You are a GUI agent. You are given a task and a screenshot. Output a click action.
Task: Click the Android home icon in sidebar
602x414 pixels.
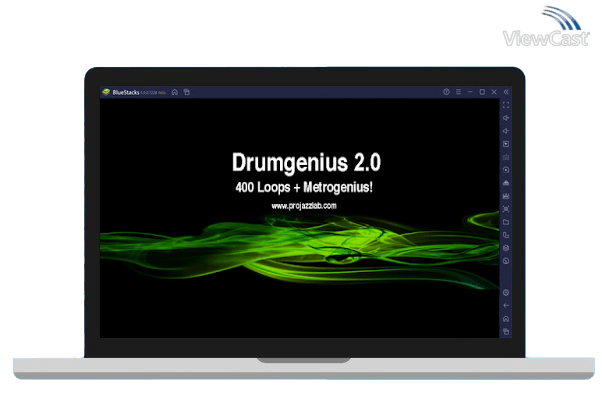point(506,319)
